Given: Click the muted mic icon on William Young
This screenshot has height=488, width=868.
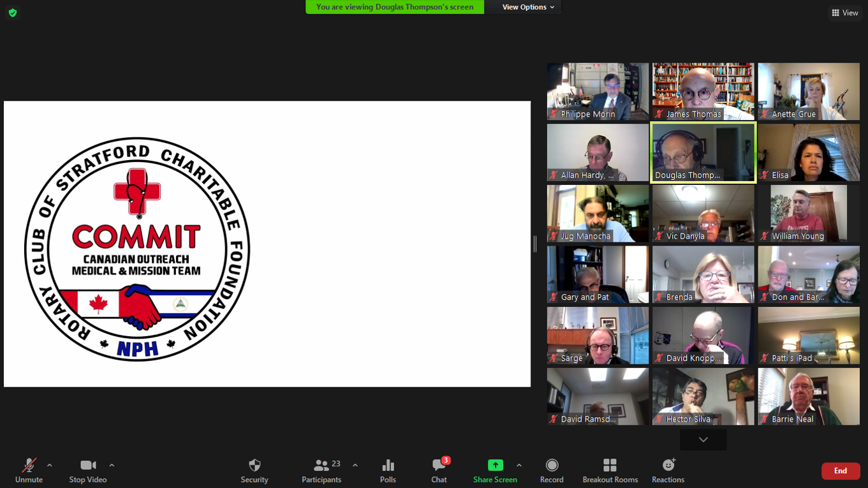Looking at the screenshot, I should (x=765, y=236).
